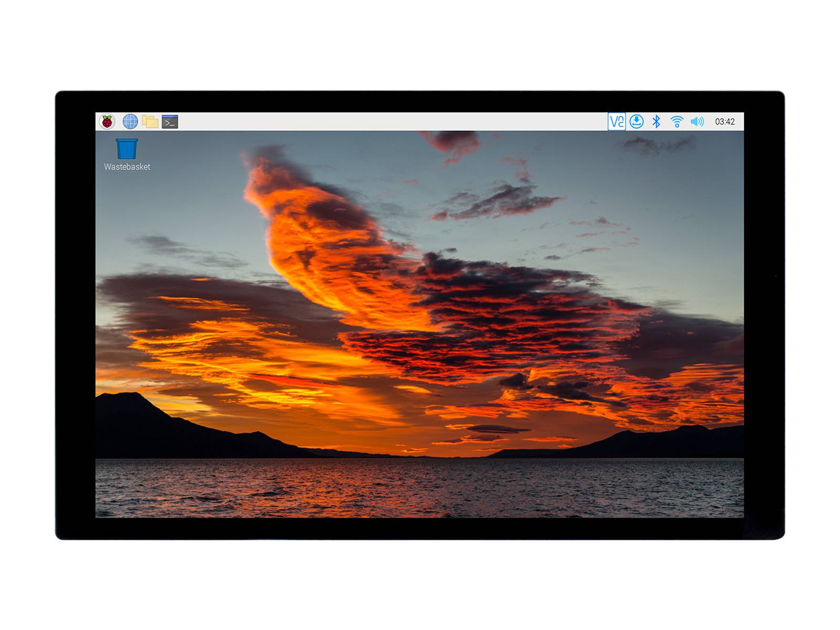Open the list of WiFi networks
Screen dimensions: 840x630
click(x=677, y=121)
